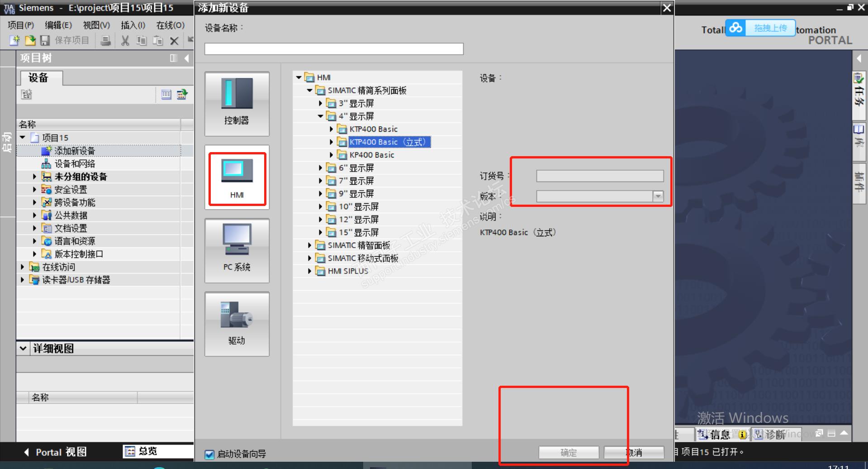Click the print toolbar icon
868x469 pixels.
[105, 41]
